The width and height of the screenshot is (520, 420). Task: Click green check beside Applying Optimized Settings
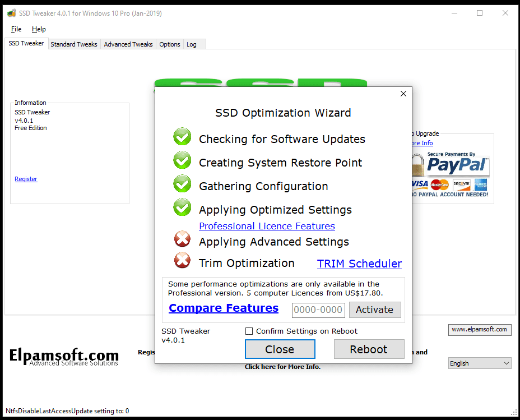tap(182, 207)
